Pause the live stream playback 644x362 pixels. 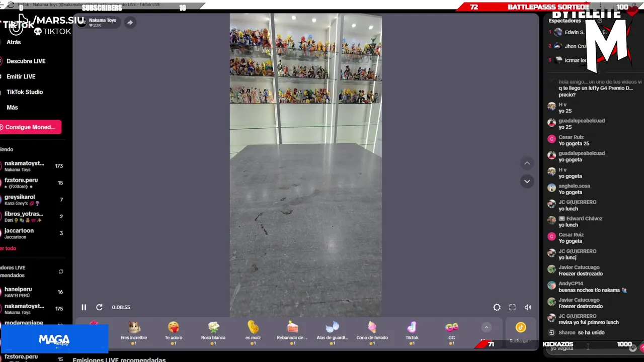(84, 307)
